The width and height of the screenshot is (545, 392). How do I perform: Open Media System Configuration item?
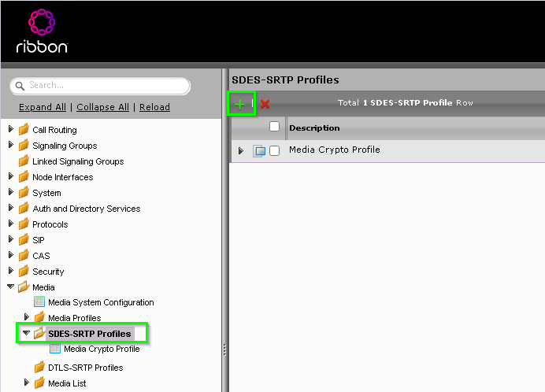[x=101, y=302]
